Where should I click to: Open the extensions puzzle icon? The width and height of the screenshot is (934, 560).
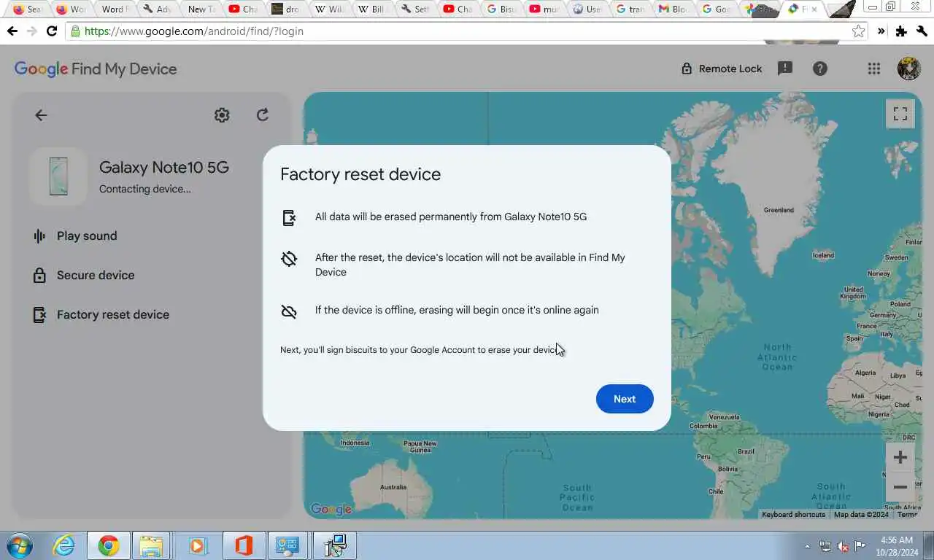click(x=901, y=31)
